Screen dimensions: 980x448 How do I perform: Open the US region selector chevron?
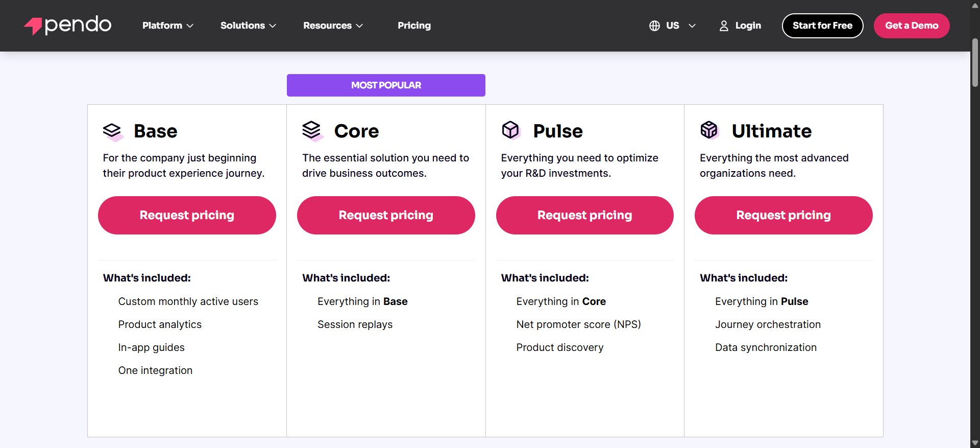pos(692,26)
